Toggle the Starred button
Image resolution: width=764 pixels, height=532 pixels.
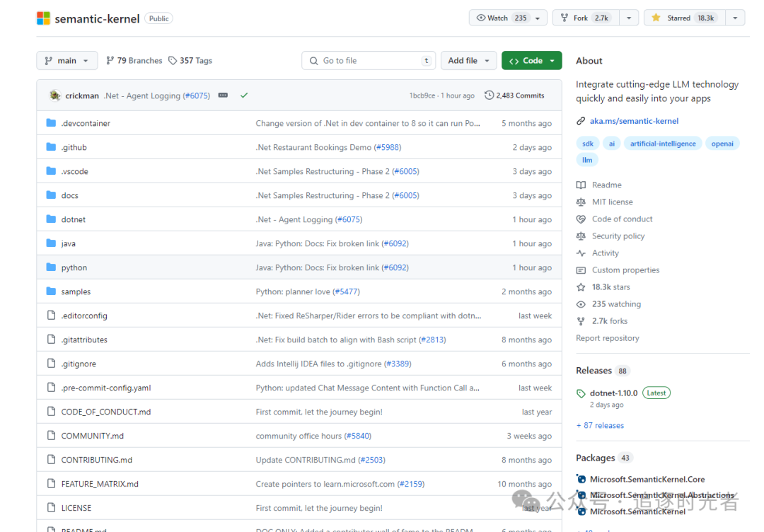coord(685,18)
